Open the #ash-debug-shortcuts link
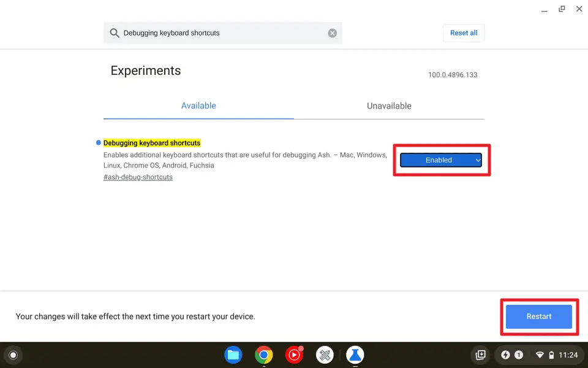Viewport: 588px width, 368px height. (138, 177)
